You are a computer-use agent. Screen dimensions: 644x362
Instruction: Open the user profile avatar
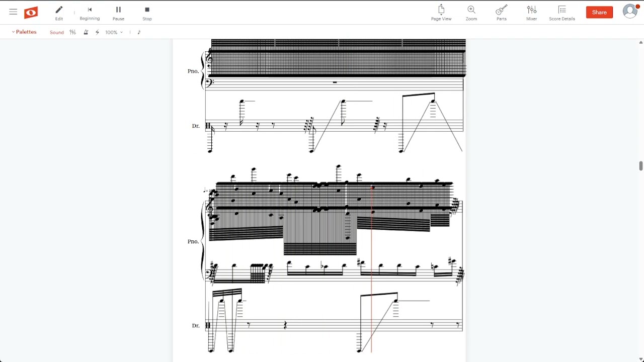click(630, 11)
